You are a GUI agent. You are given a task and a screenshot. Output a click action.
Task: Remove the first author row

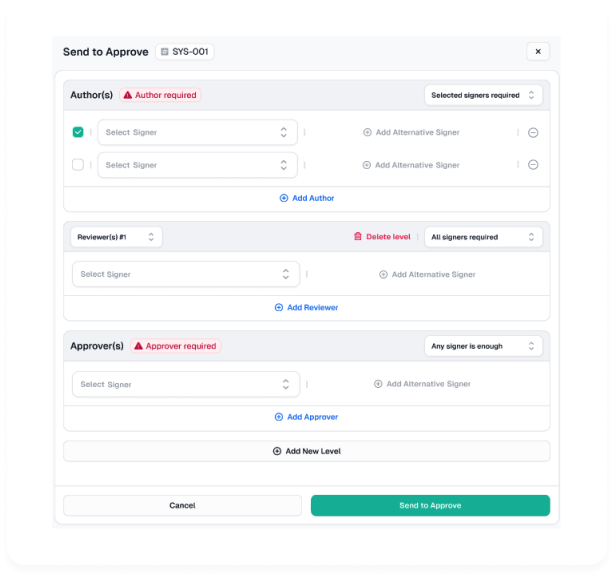pos(533,132)
